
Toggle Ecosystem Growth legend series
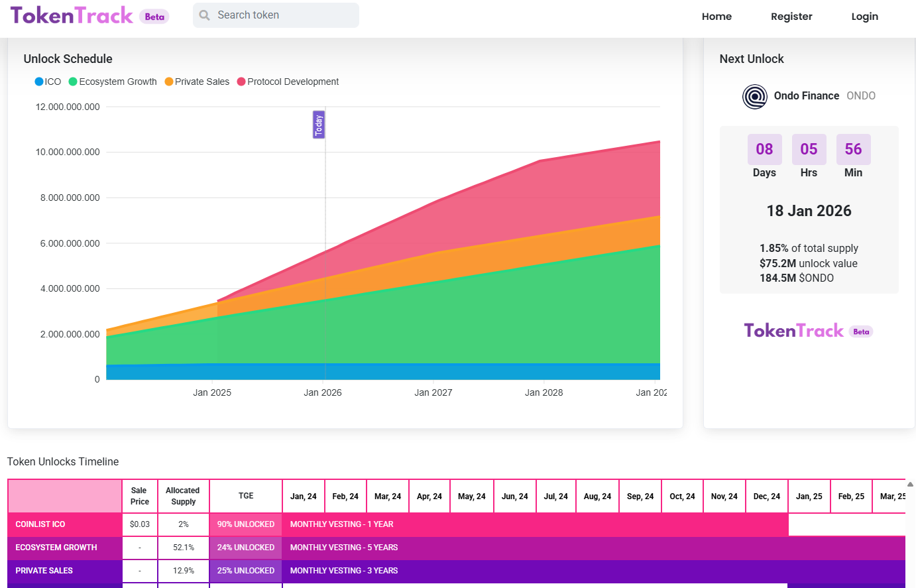coord(113,82)
